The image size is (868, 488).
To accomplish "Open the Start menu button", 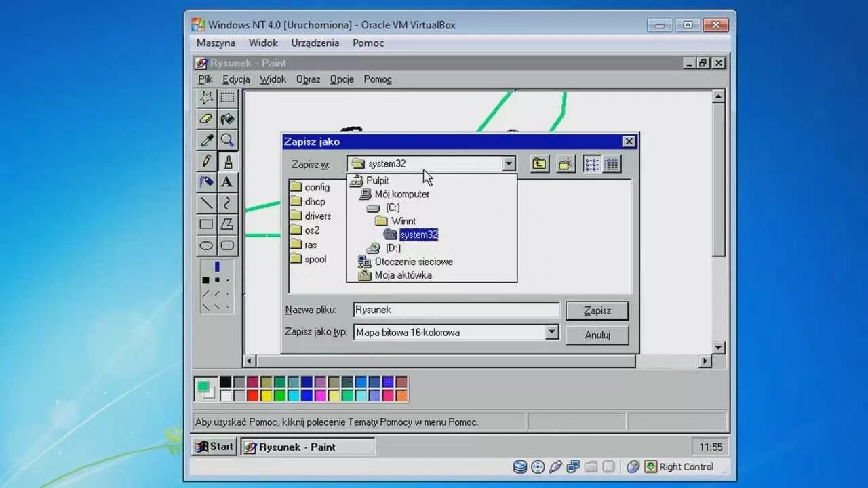I will (x=214, y=447).
